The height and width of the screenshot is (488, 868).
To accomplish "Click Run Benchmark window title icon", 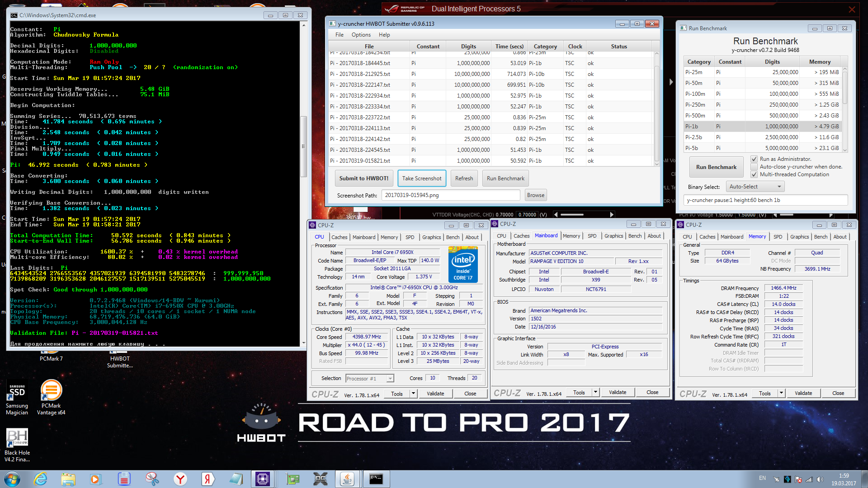I will click(683, 28).
